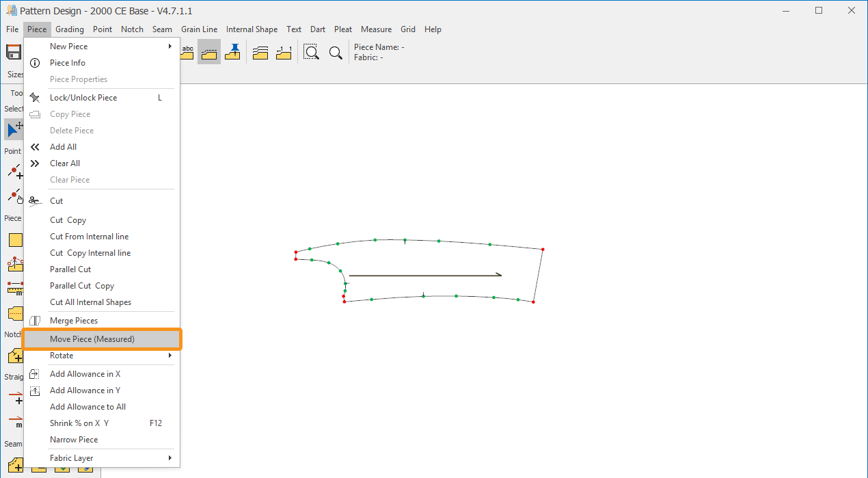Click the zoom-to-selection marquee magnifier icon
Image resolution: width=868 pixels, height=478 pixels.
(311, 53)
